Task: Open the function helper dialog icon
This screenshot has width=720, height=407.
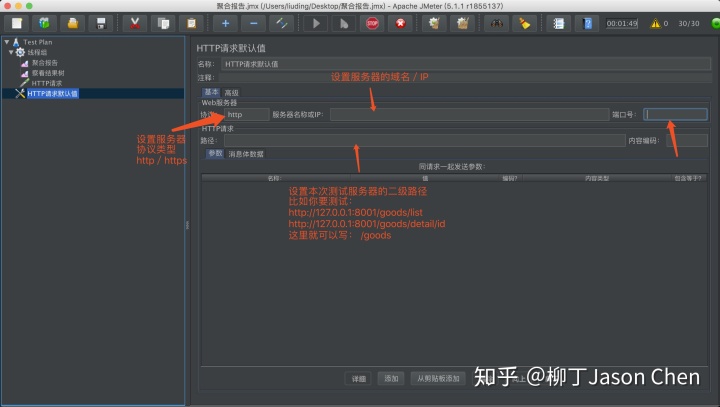Action: (558, 23)
